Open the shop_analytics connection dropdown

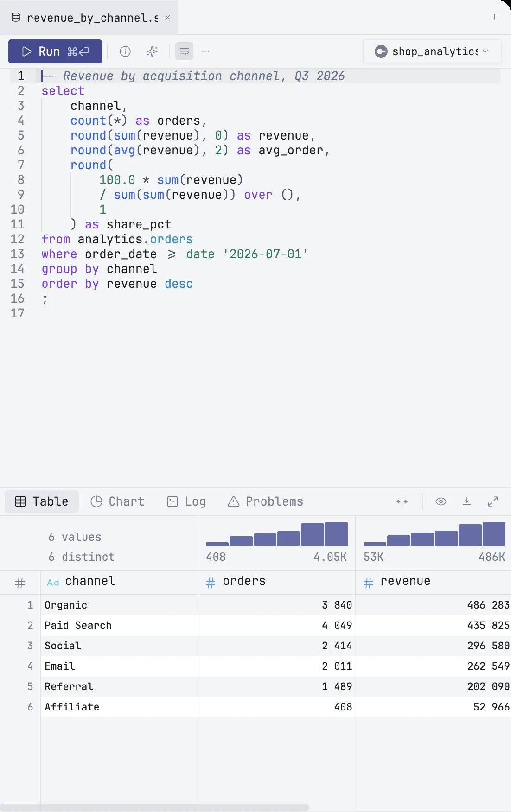click(x=432, y=51)
